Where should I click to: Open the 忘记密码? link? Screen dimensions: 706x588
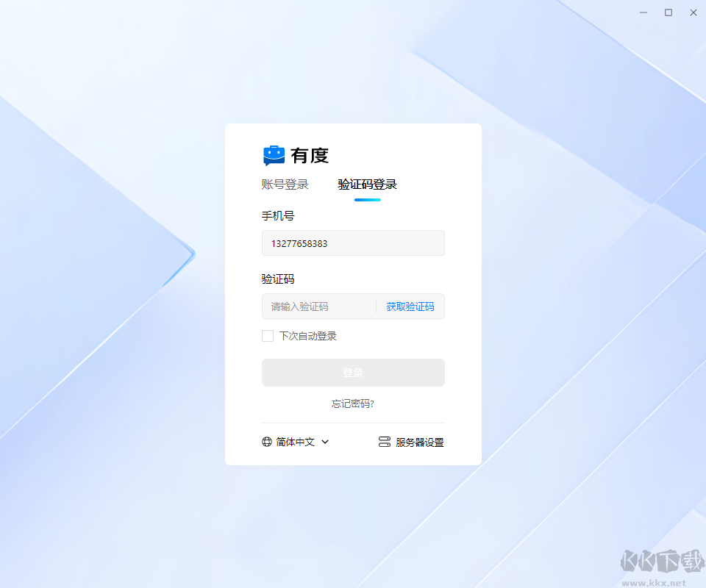tap(353, 404)
